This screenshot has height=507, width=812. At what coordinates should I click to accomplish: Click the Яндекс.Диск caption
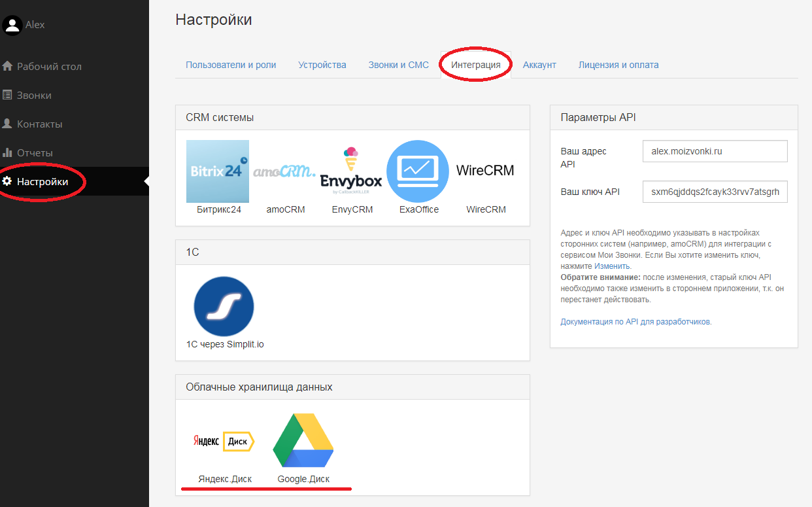(225, 479)
